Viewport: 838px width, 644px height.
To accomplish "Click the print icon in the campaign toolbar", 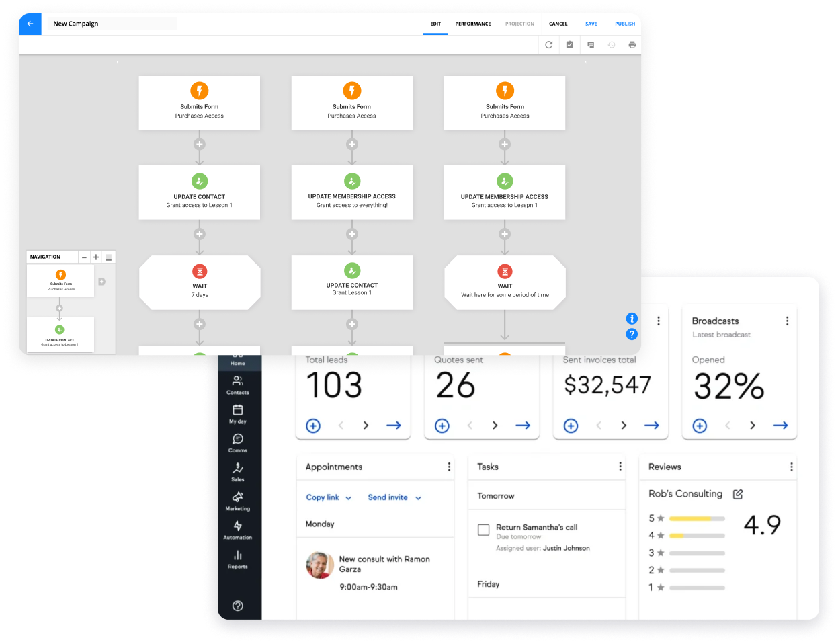I will point(632,44).
